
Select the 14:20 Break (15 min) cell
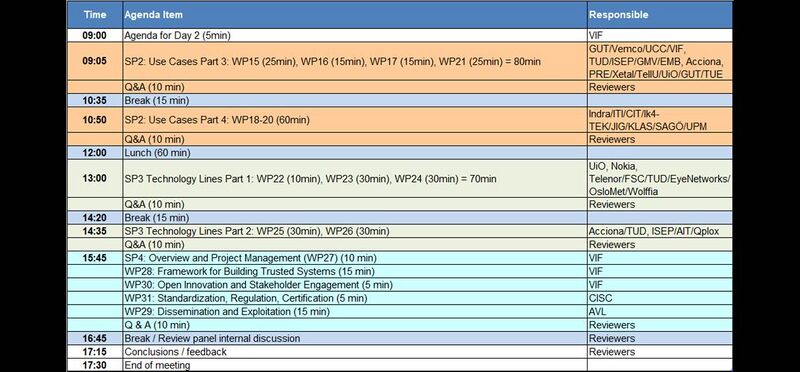(355, 218)
